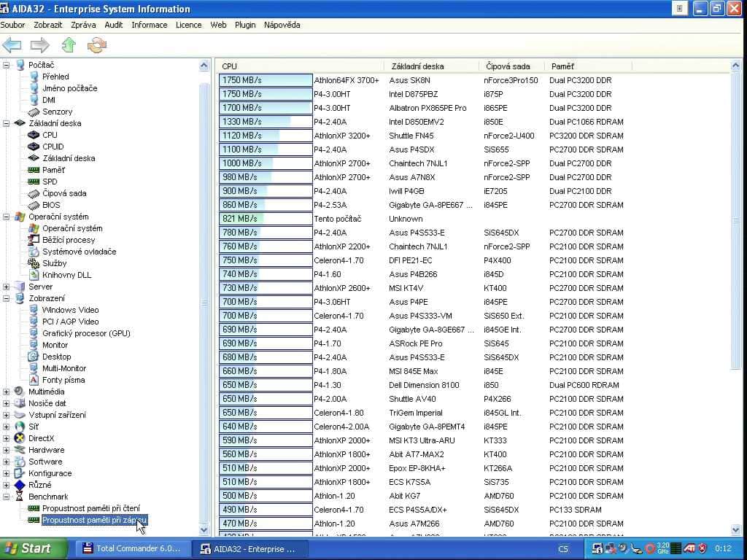Click the Běžící procesy icon

click(x=34, y=240)
